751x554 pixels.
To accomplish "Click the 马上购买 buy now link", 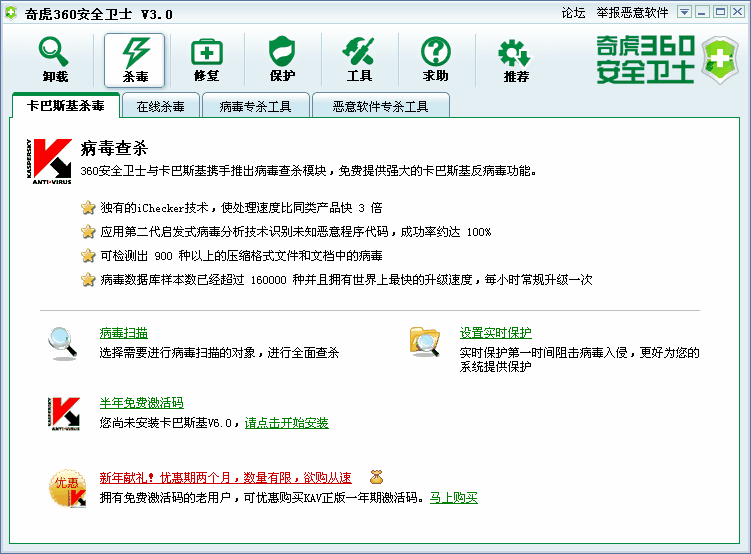I will [x=454, y=497].
